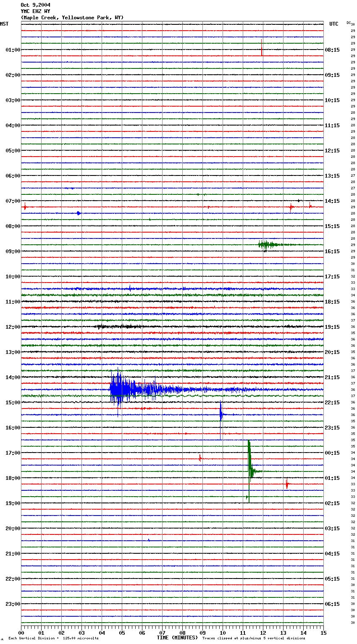The width and height of the screenshot is (357, 644).
Task: Click the "TIME (MINUTES)" axis title
Action: pyautogui.click(x=177, y=638)
